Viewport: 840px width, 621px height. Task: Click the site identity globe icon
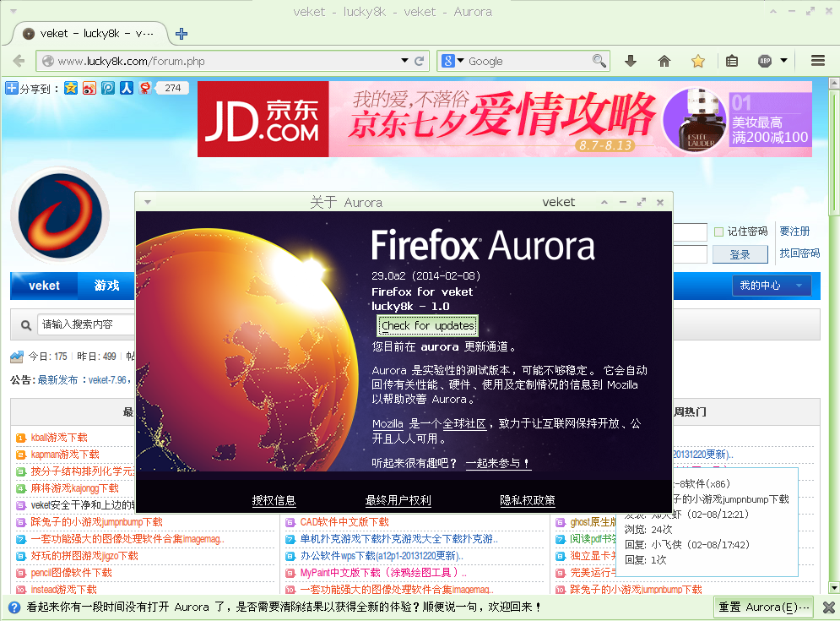47,61
